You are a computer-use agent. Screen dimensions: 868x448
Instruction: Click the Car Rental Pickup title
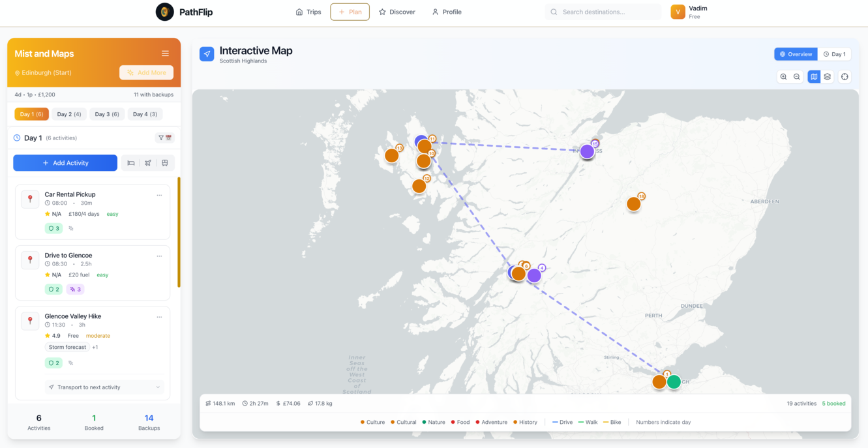coord(70,194)
